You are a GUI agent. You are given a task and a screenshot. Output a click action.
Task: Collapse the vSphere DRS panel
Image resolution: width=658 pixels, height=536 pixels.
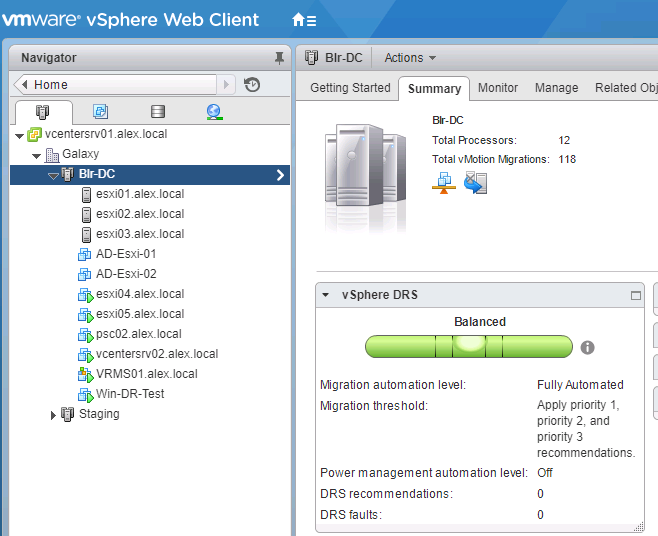326,296
